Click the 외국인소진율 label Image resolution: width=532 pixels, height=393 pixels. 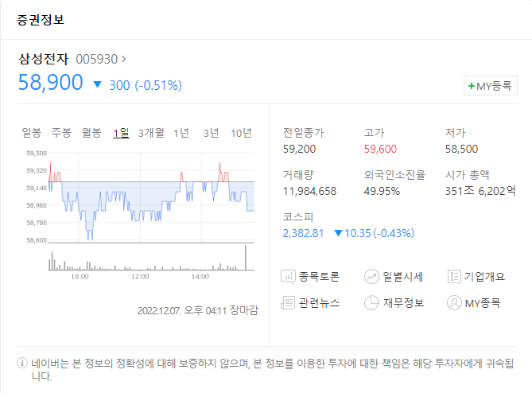pos(394,175)
